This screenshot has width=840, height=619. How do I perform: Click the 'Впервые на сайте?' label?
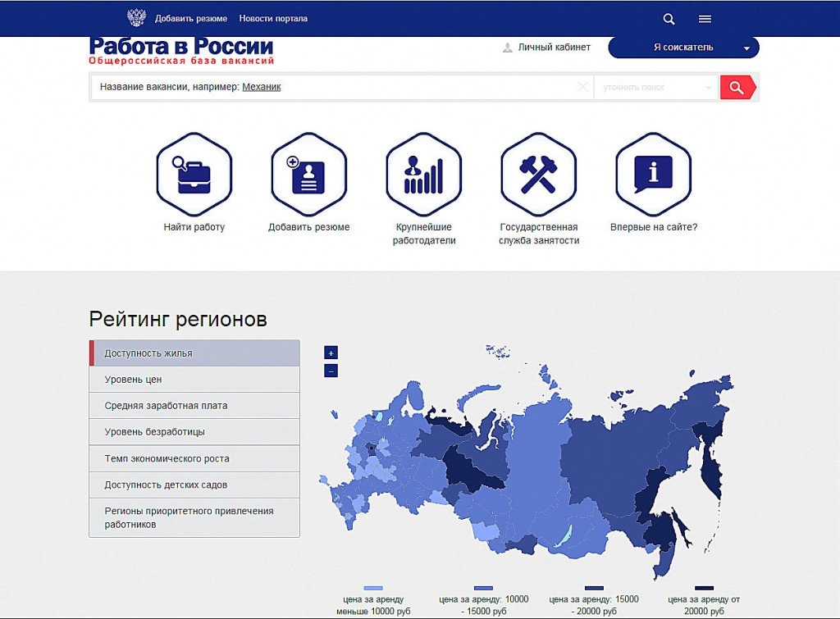coord(654,227)
